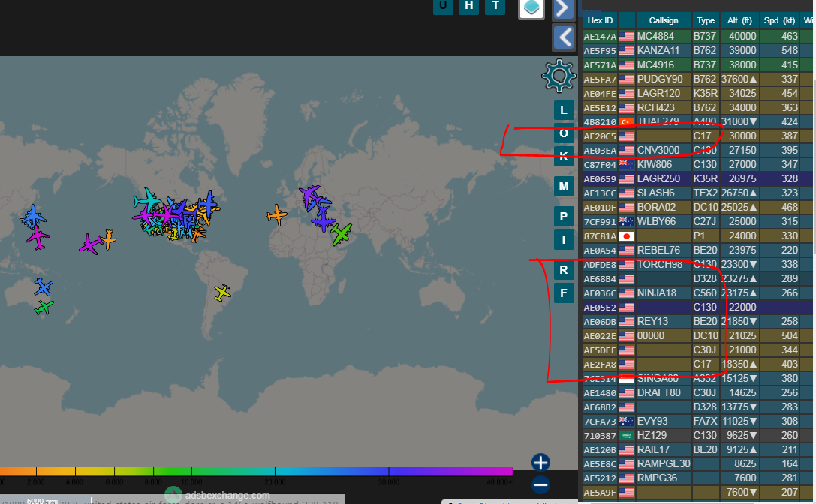Select the purple aircraft over the Pacific

tap(91, 244)
